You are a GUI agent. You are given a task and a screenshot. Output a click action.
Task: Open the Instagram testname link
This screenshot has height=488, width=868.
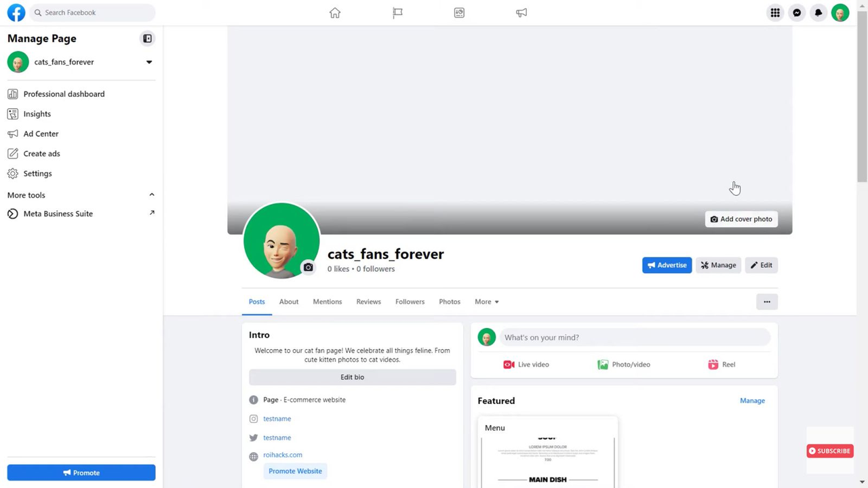[277, 419]
